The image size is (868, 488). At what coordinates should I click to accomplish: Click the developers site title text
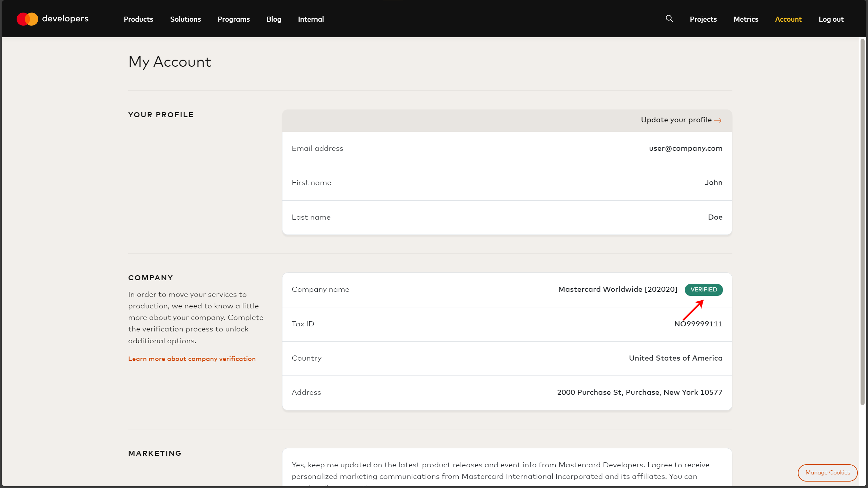pyautogui.click(x=65, y=19)
